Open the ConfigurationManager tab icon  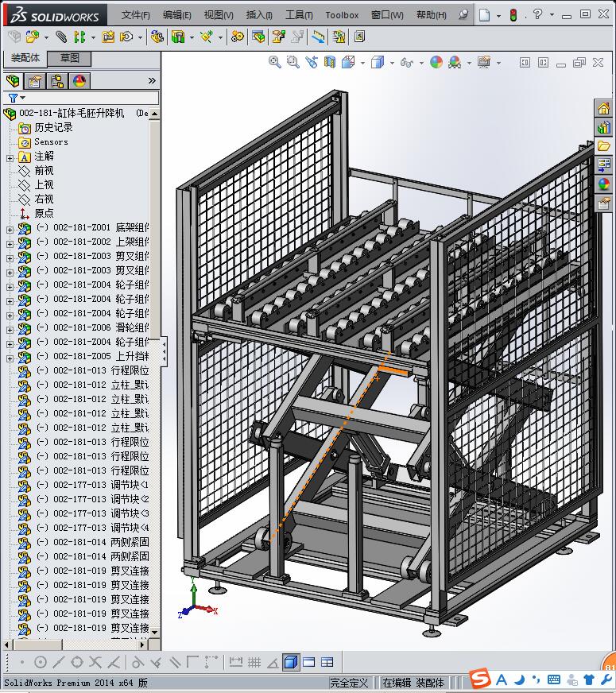point(57,81)
